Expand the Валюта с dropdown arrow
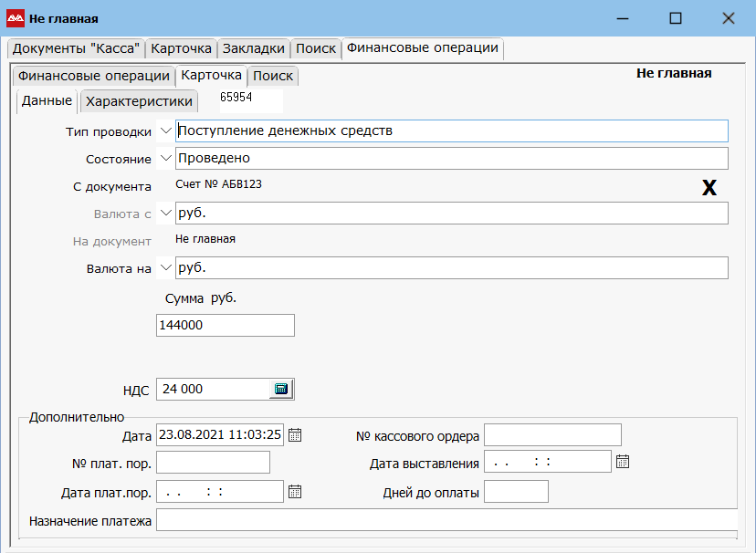756x553 pixels. [x=165, y=213]
